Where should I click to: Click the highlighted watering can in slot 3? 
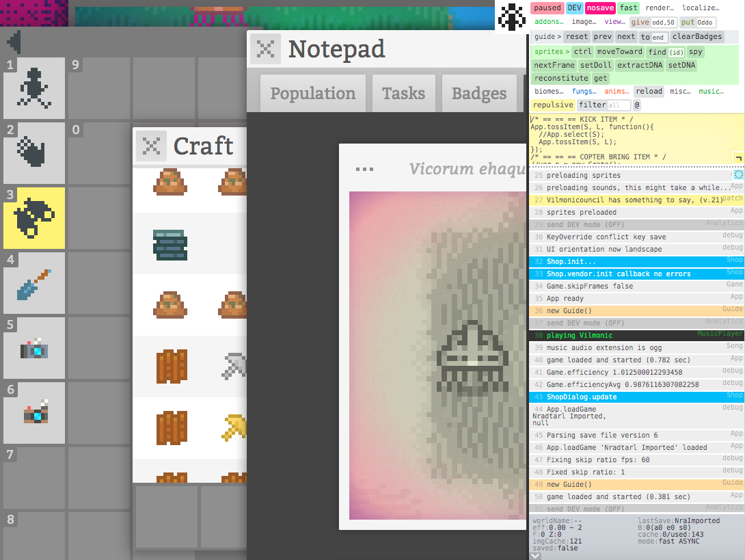[x=34, y=218]
